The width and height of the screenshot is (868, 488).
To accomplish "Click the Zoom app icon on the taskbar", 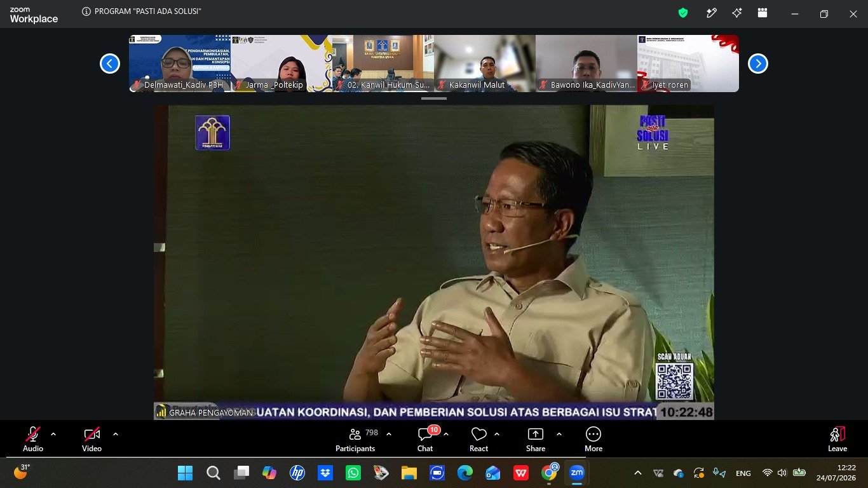I will [577, 473].
